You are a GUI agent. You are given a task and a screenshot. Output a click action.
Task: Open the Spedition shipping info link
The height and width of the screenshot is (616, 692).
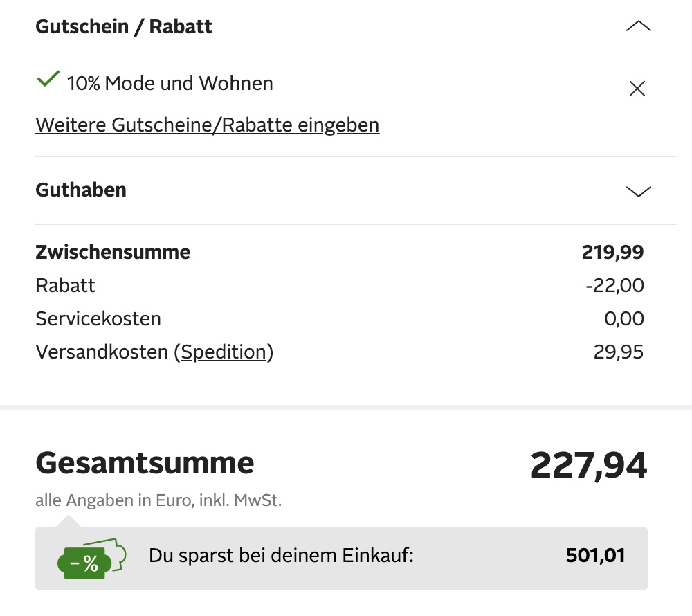pyautogui.click(x=224, y=352)
